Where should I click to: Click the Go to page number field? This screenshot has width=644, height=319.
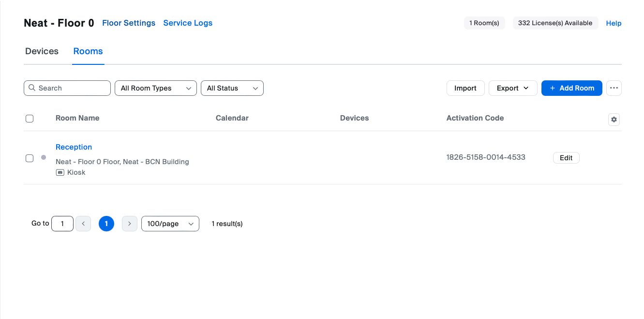62,224
